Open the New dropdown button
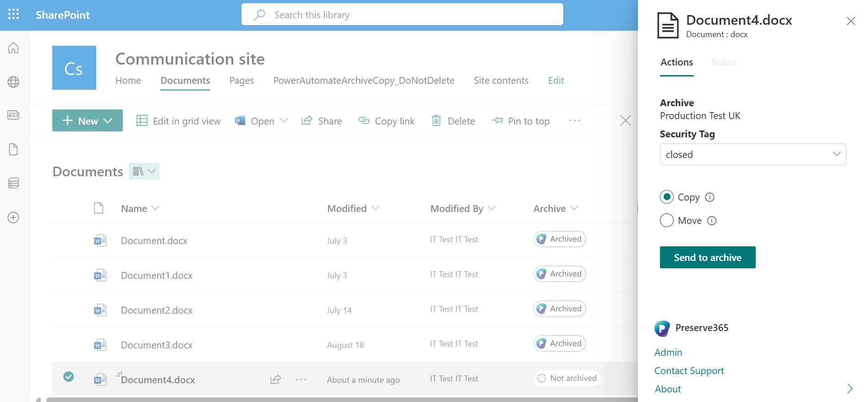The height and width of the screenshot is (402, 868). click(88, 120)
